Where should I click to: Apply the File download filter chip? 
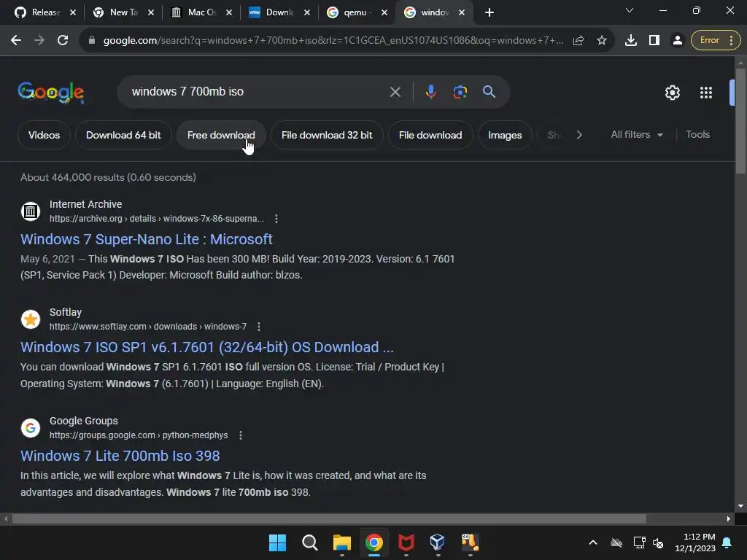pyautogui.click(x=430, y=135)
